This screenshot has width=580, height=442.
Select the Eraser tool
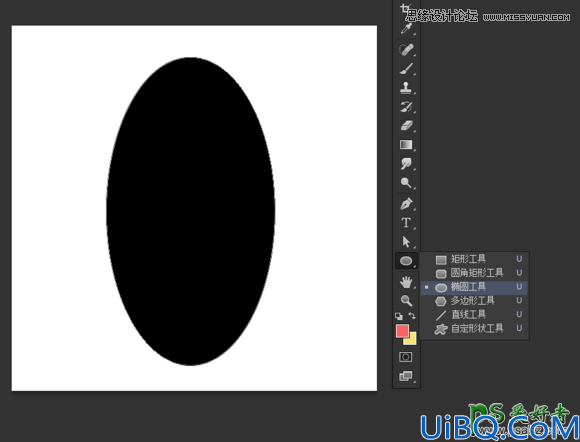tap(406, 125)
